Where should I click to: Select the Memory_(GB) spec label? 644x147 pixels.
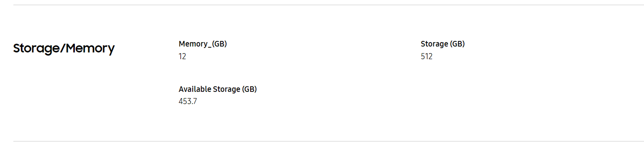coord(203,44)
